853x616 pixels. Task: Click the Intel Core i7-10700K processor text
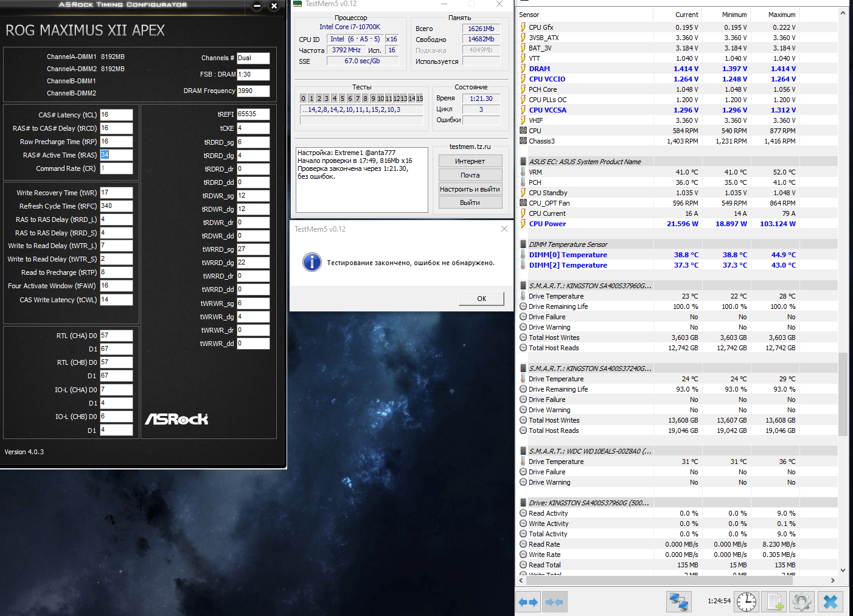coord(350,27)
